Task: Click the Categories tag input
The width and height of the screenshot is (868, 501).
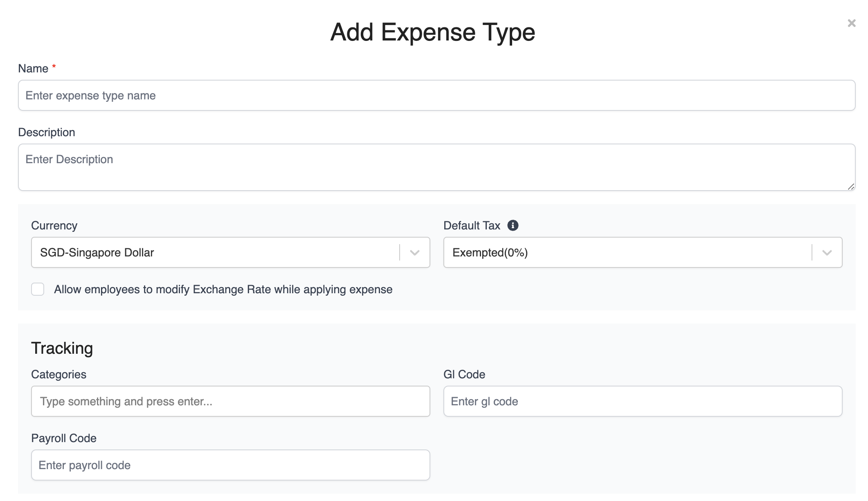Action: 230,401
